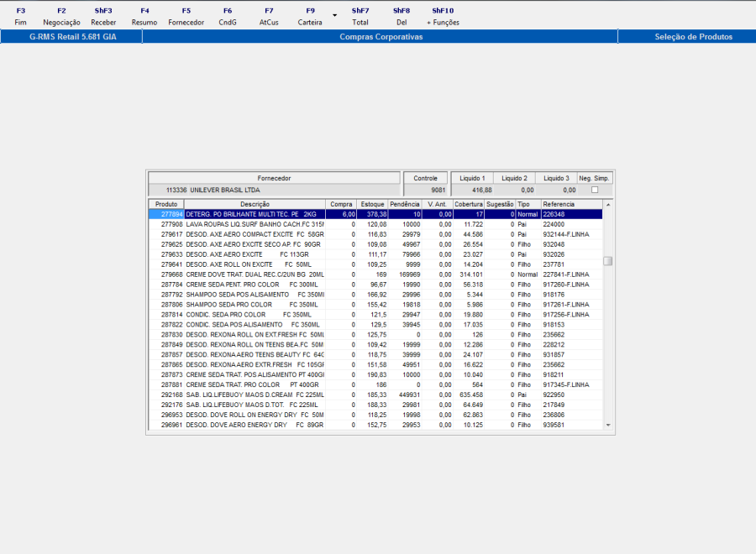This screenshot has height=554, width=756.
Task: Select the ShF3 Receber toolbar button
Action: [x=103, y=17]
